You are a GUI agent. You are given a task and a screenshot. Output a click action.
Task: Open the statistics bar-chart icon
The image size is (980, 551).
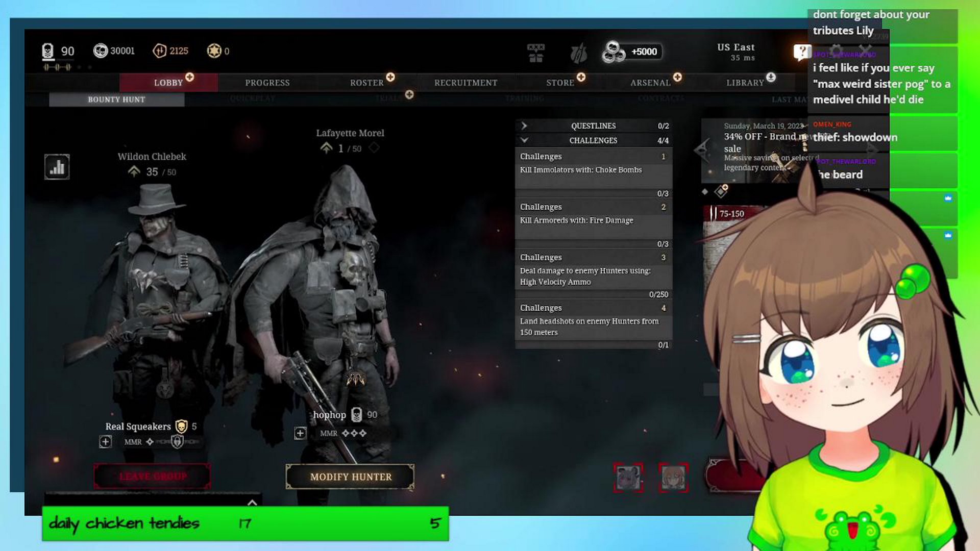coord(57,167)
